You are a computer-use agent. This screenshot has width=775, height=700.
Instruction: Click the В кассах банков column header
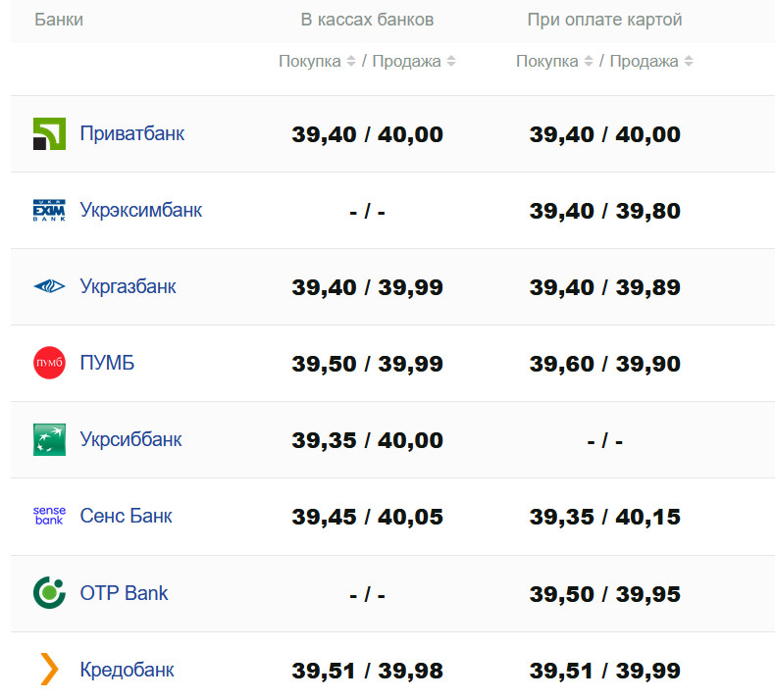(367, 20)
